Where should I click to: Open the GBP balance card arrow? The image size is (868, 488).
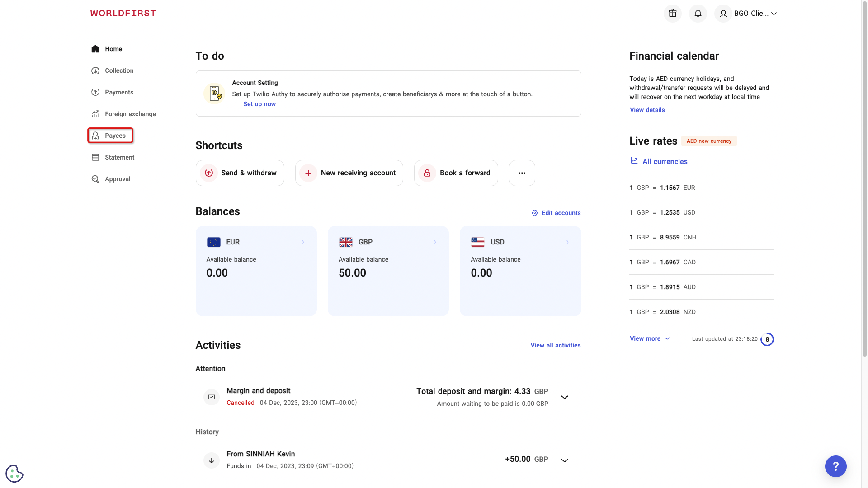(x=435, y=242)
